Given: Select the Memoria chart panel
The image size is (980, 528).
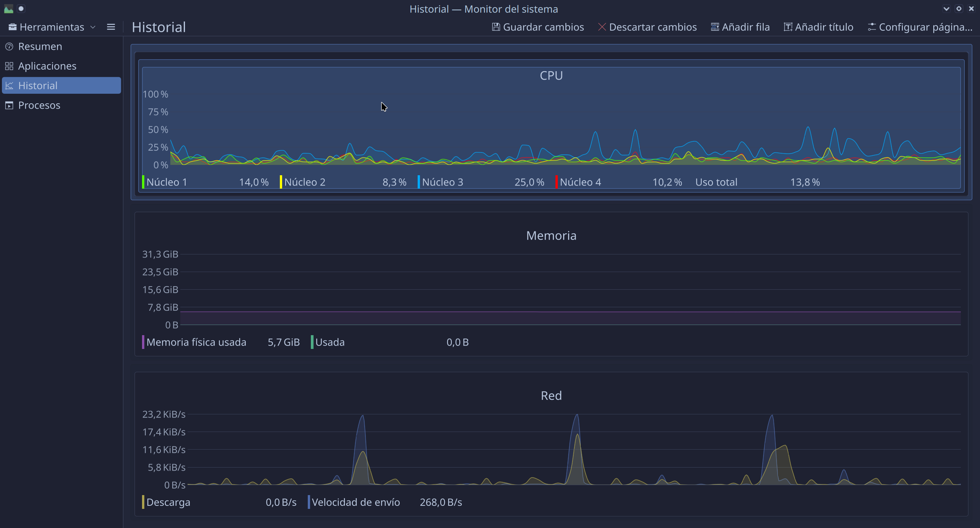Looking at the screenshot, I should click(551, 283).
